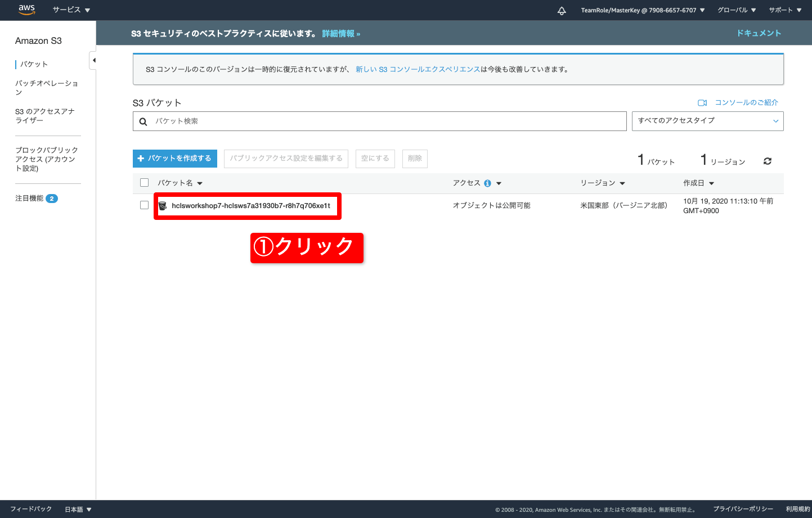This screenshot has width=812, height=518.
Task: Open 新しい S3 コンソールエクスペリエンス link
Action: click(418, 70)
